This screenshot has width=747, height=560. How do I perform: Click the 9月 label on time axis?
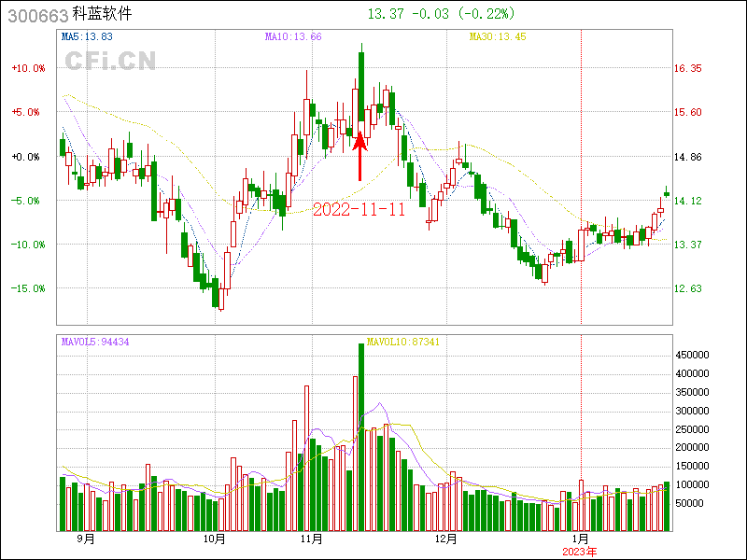(x=86, y=539)
